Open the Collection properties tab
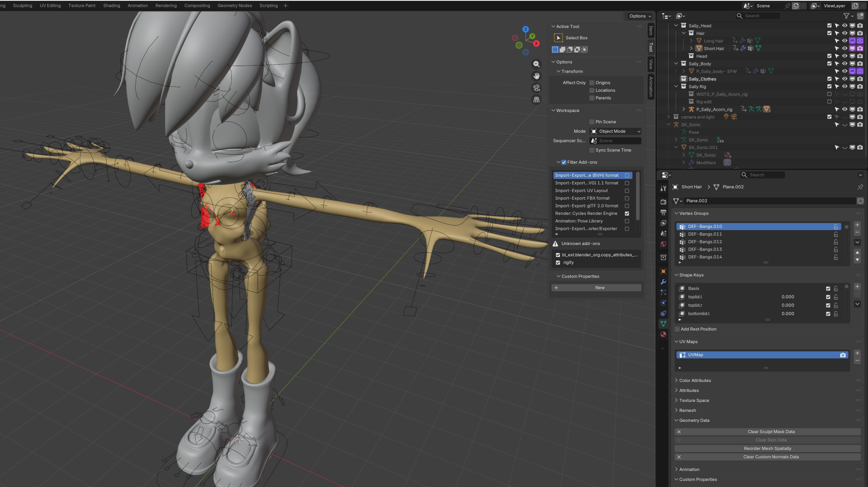 (x=663, y=257)
